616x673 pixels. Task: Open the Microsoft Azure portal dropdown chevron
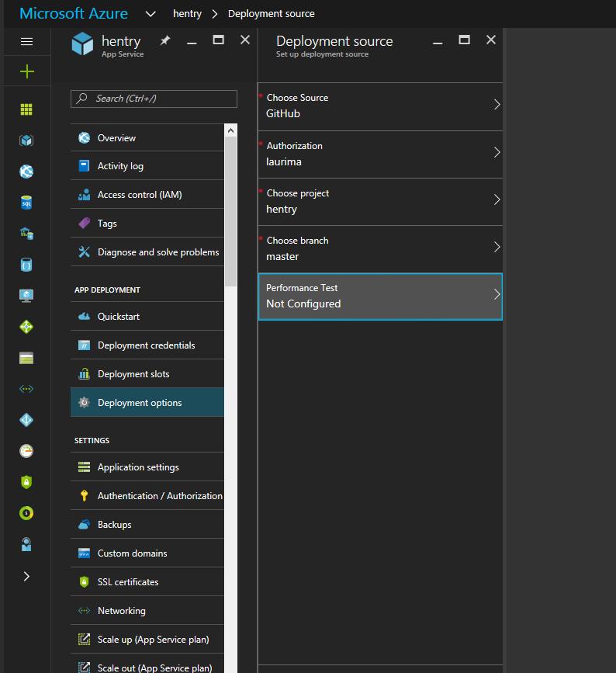tap(151, 14)
